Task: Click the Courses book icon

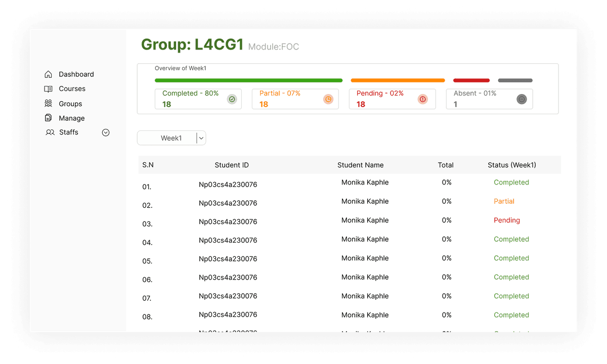Action: click(x=49, y=89)
